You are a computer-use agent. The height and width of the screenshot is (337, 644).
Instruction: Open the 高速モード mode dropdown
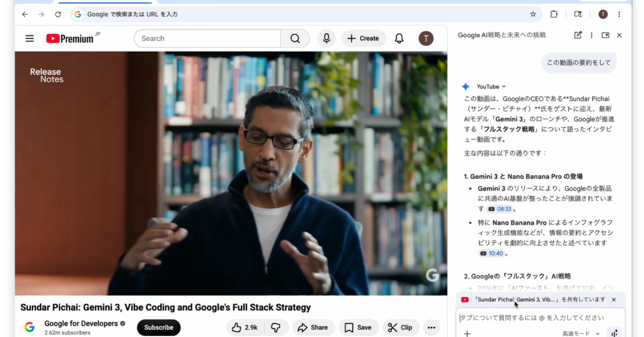pyautogui.click(x=581, y=333)
